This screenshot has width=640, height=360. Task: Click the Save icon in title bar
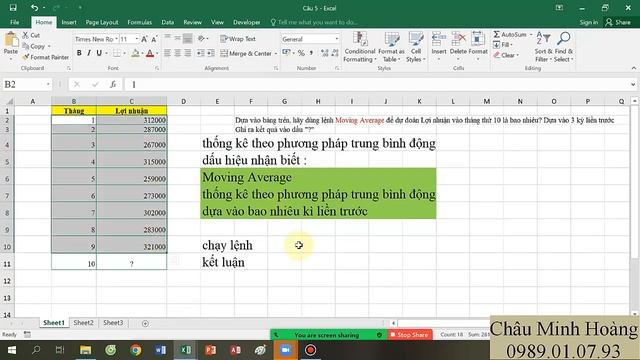pos(13,8)
